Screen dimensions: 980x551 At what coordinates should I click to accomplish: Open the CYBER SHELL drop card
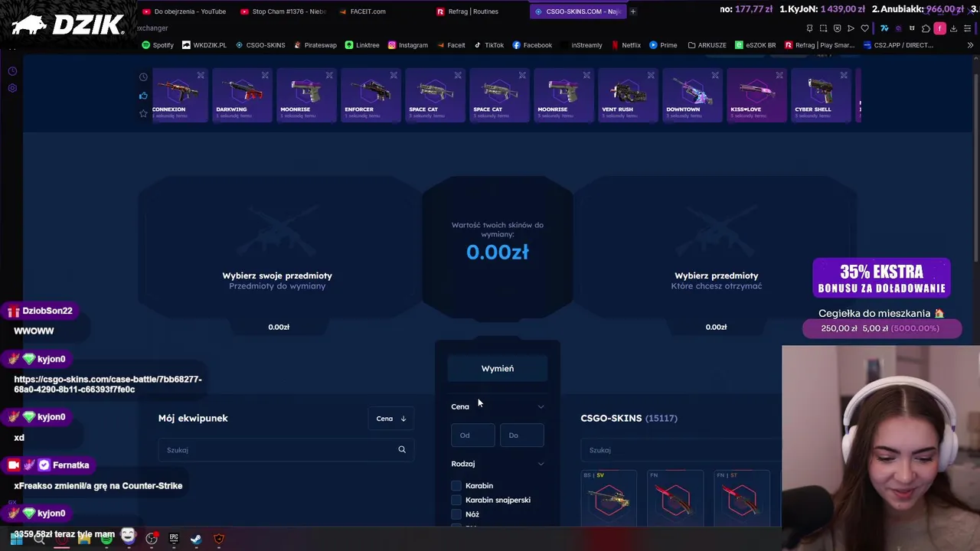pos(821,95)
